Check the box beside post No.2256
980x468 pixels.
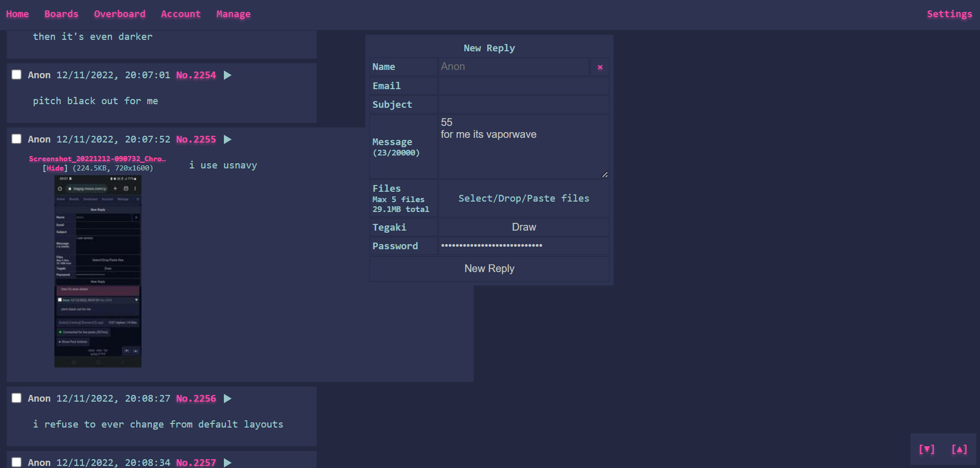17,398
